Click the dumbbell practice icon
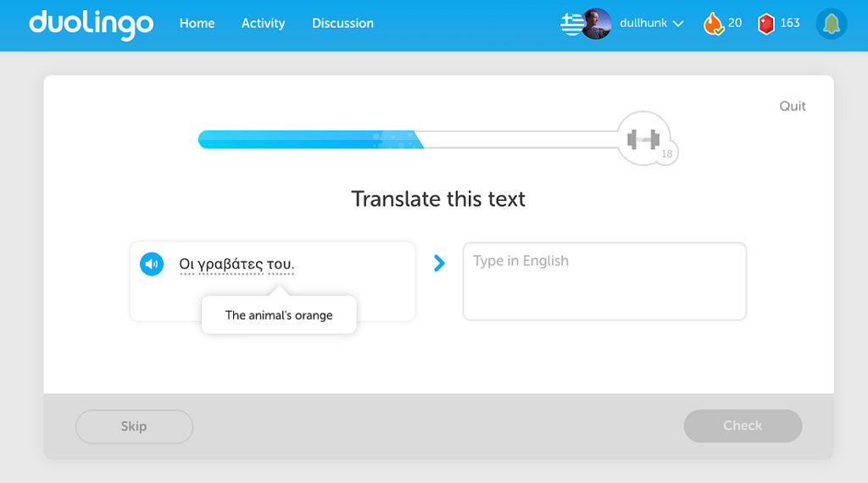 (643, 139)
